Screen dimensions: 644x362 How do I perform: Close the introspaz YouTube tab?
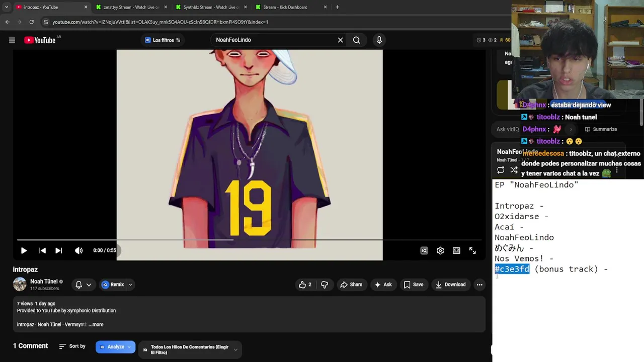[86, 7]
